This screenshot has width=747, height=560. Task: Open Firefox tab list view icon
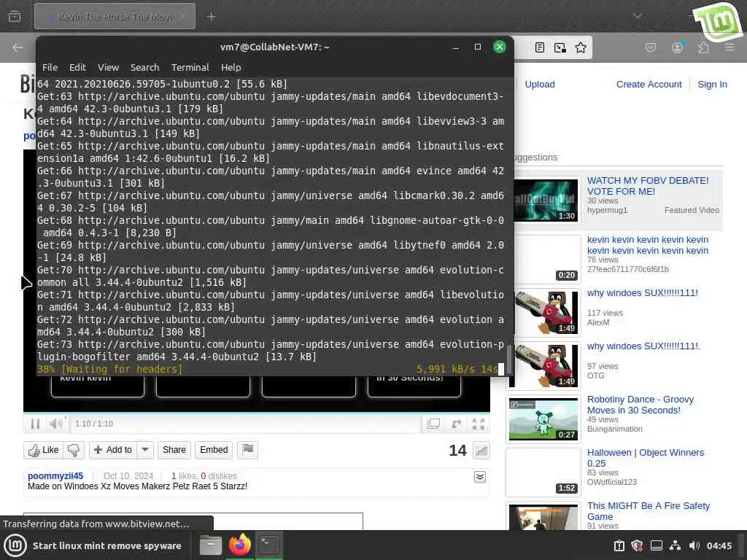click(15, 17)
